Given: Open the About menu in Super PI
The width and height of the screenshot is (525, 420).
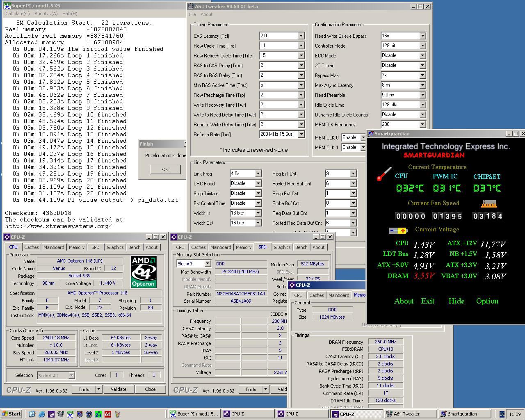Looking at the screenshot, I should [46, 14].
